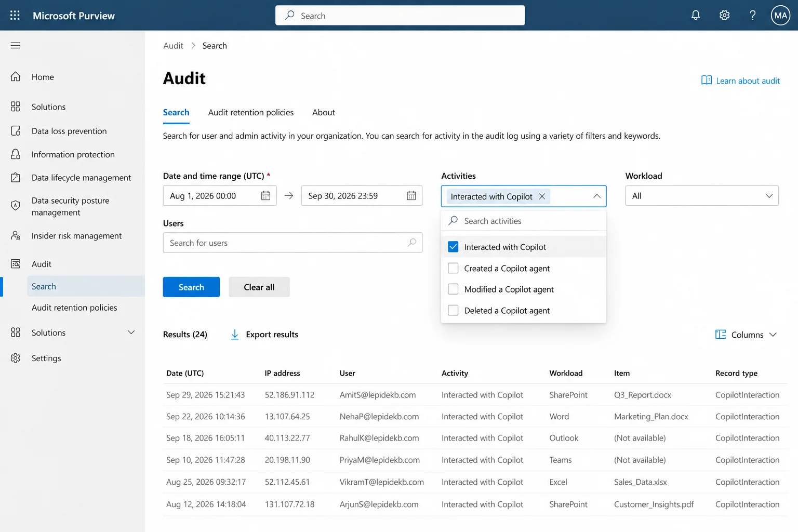Click the Insider risk management icon
798x532 pixels.
(16, 236)
